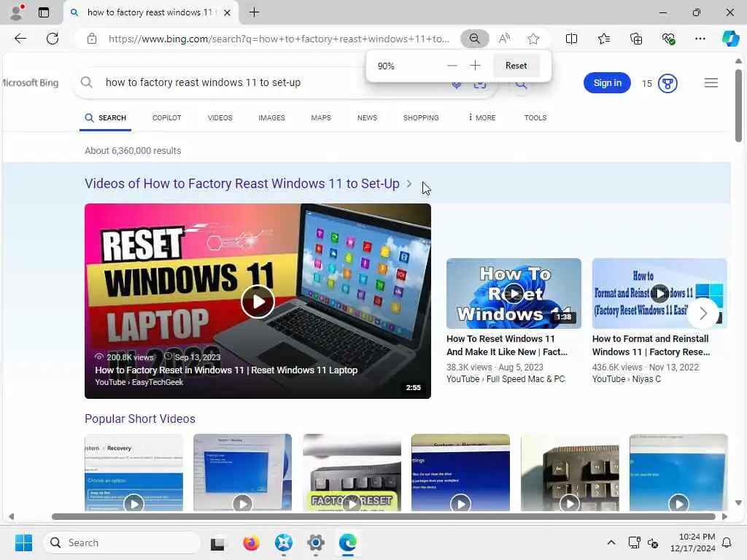
Task: Refresh the Bing search page
Action: (53, 39)
